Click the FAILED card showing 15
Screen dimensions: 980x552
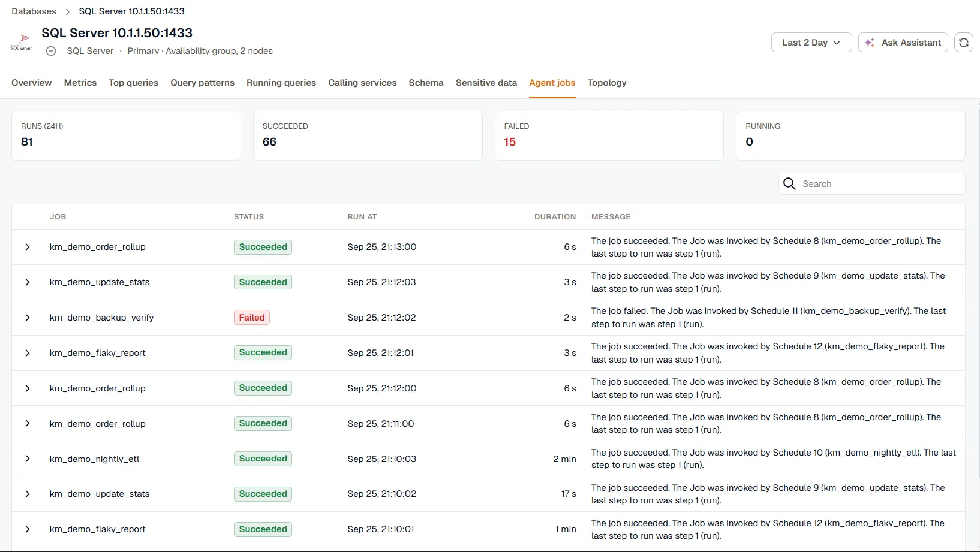pos(609,135)
